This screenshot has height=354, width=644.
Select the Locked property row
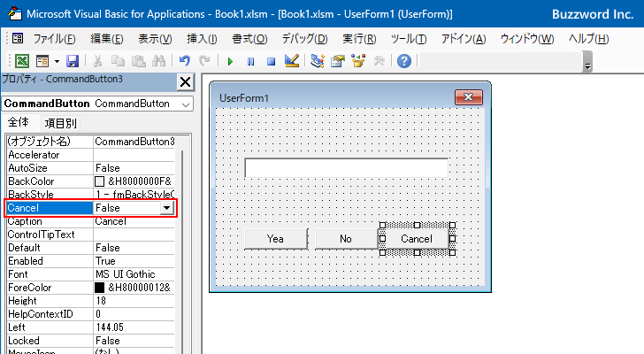[x=91, y=341]
